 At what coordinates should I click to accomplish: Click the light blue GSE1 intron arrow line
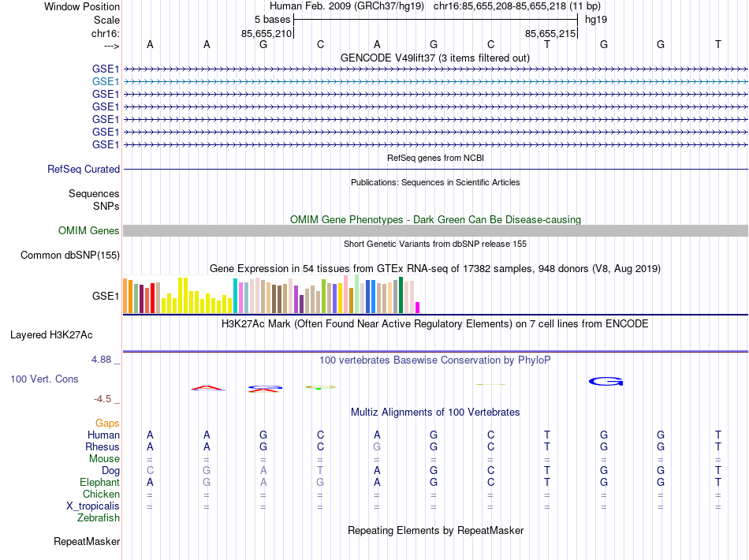click(x=435, y=82)
